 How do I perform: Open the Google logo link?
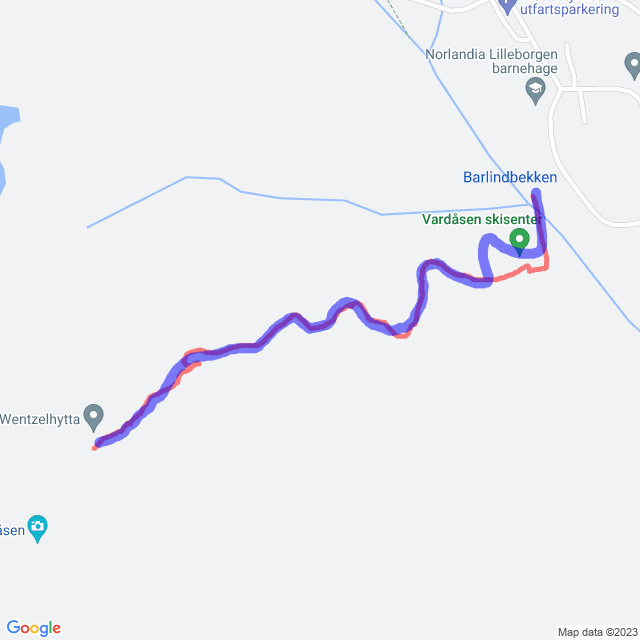[x=34, y=628]
